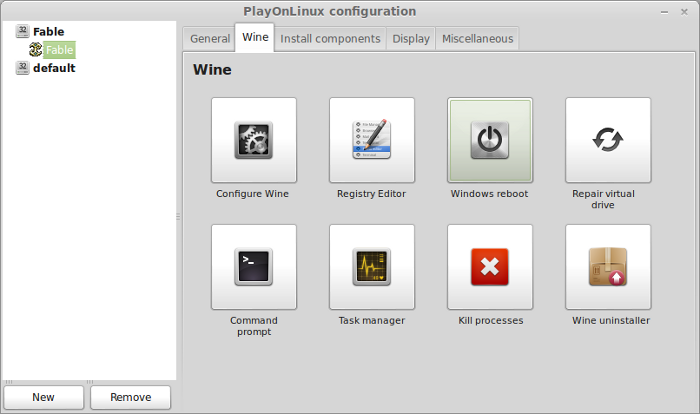Click the New button
Viewport: 700px width, 414px height.
[x=43, y=397]
